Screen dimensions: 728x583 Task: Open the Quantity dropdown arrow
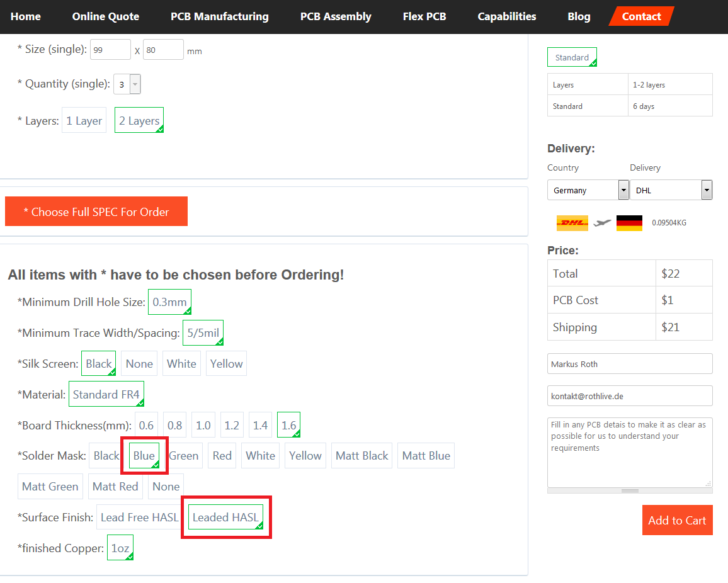(x=135, y=84)
